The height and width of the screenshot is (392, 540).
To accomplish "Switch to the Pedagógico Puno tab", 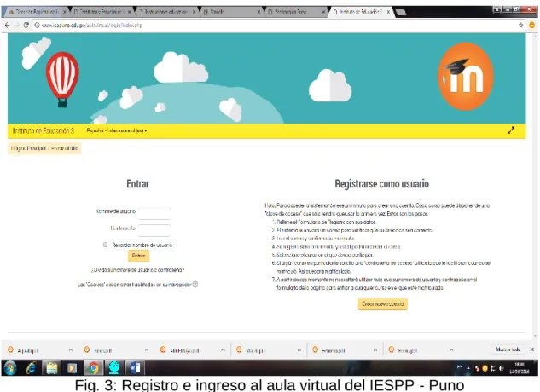I will [294, 12].
